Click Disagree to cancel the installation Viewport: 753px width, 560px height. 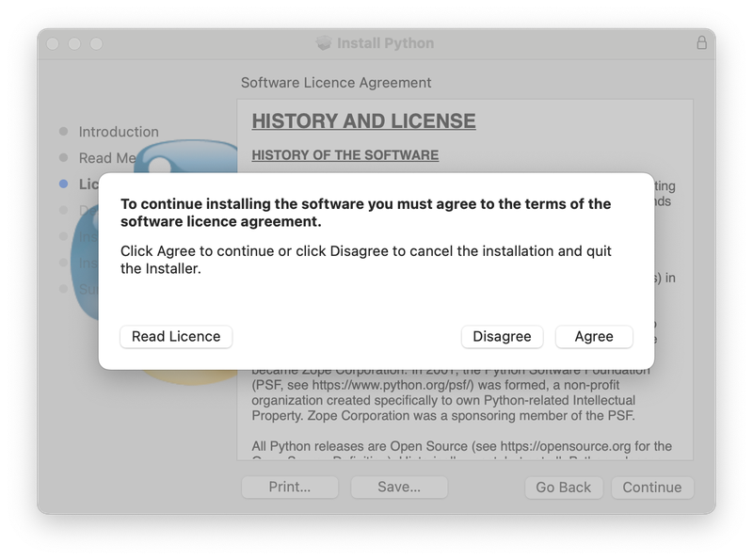pos(502,337)
